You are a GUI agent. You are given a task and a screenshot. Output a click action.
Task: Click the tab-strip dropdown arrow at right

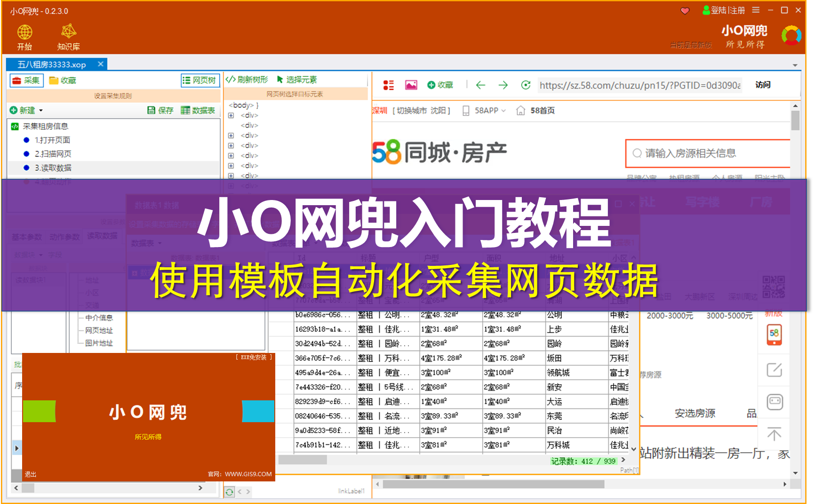[795, 65]
